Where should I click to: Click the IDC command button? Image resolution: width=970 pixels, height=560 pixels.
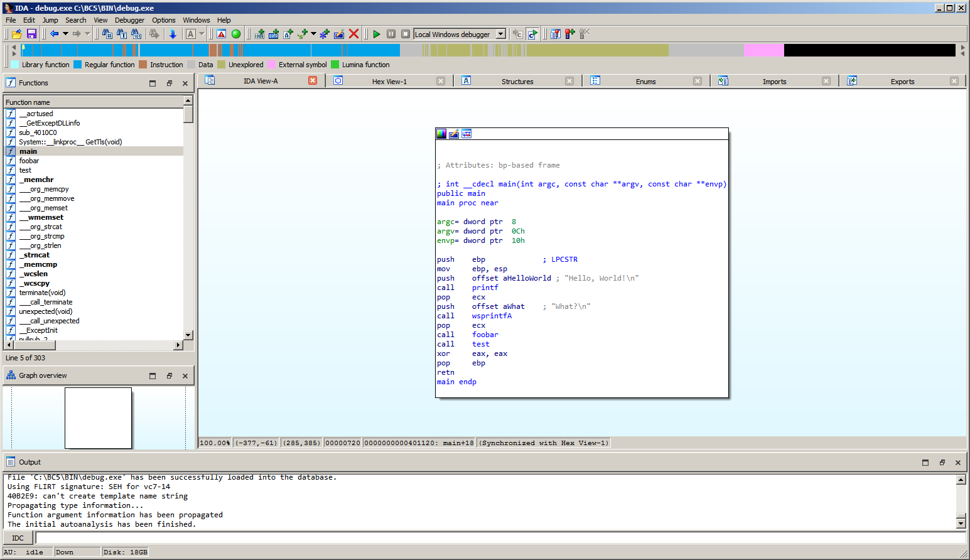[x=18, y=538]
